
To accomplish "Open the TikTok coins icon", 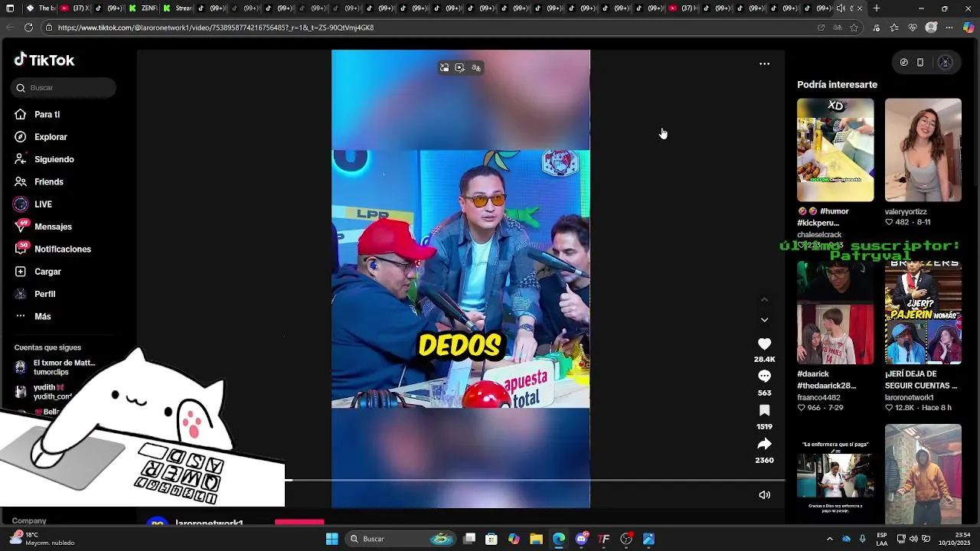I will coord(903,63).
